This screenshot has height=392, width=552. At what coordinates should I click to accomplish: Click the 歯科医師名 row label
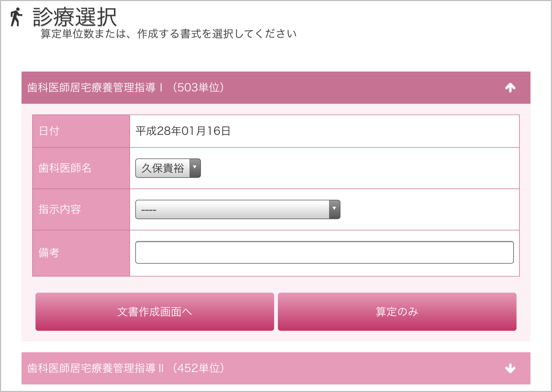pyautogui.click(x=65, y=168)
